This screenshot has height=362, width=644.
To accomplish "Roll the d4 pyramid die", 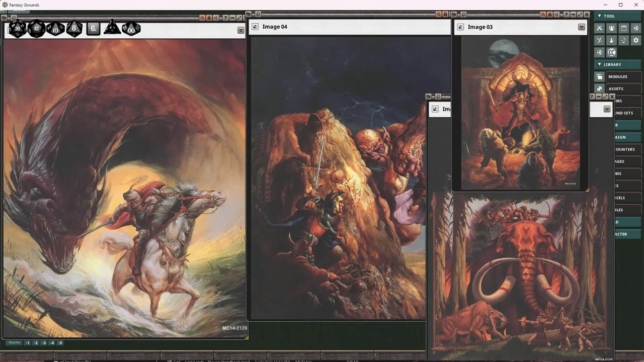I will (x=112, y=28).
